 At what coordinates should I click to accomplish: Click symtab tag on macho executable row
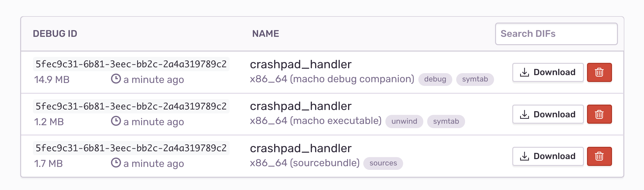pyautogui.click(x=446, y=121)
